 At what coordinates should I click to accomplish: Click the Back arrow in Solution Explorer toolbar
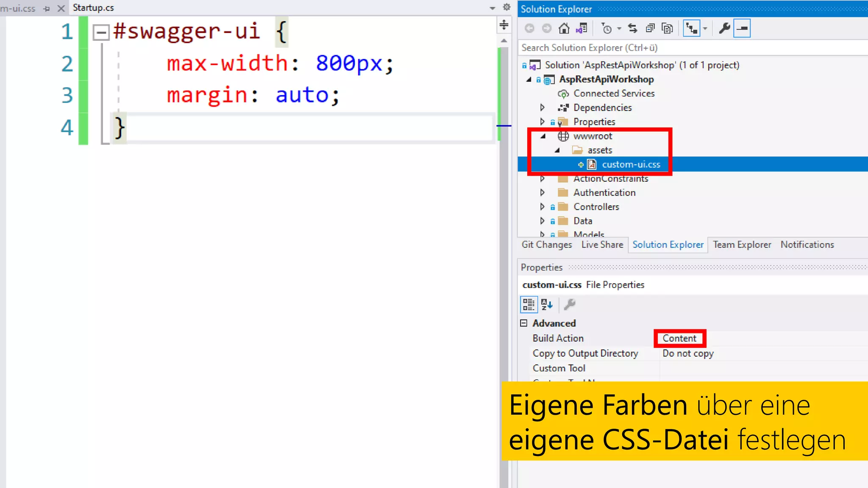click(529, 28)
